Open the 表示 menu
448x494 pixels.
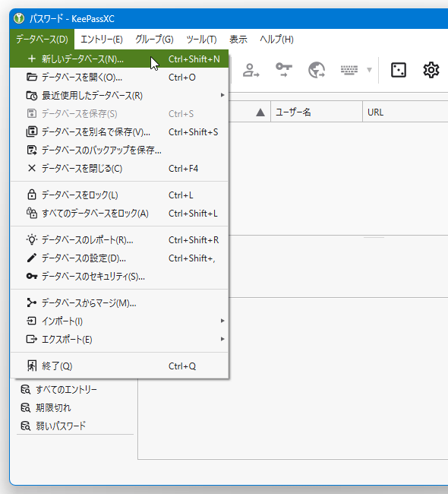(238, 39)
